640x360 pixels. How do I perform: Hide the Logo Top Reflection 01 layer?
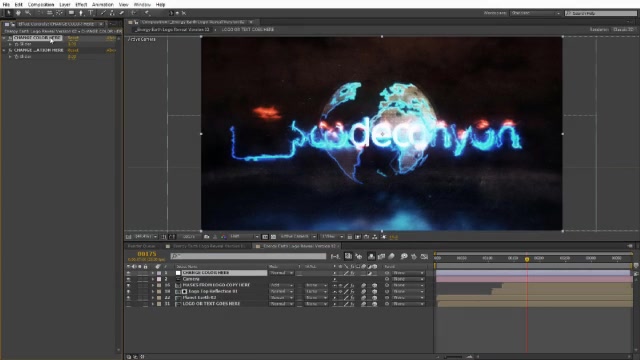point(129,291)
